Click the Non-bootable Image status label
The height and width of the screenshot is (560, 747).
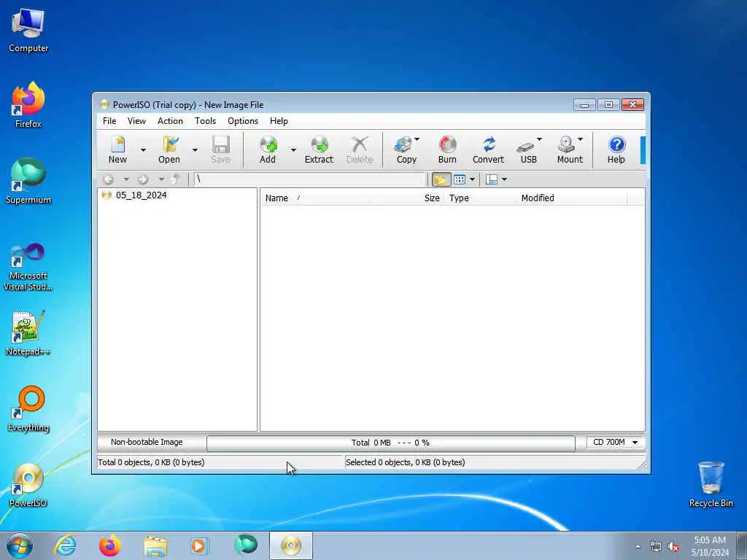click(x=147, y=443)
